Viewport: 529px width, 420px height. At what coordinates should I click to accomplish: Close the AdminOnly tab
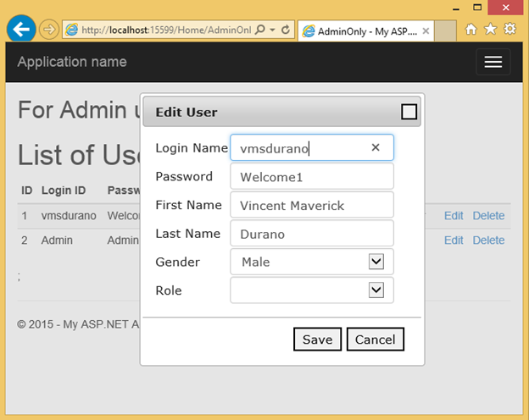(x=426, y=31)
